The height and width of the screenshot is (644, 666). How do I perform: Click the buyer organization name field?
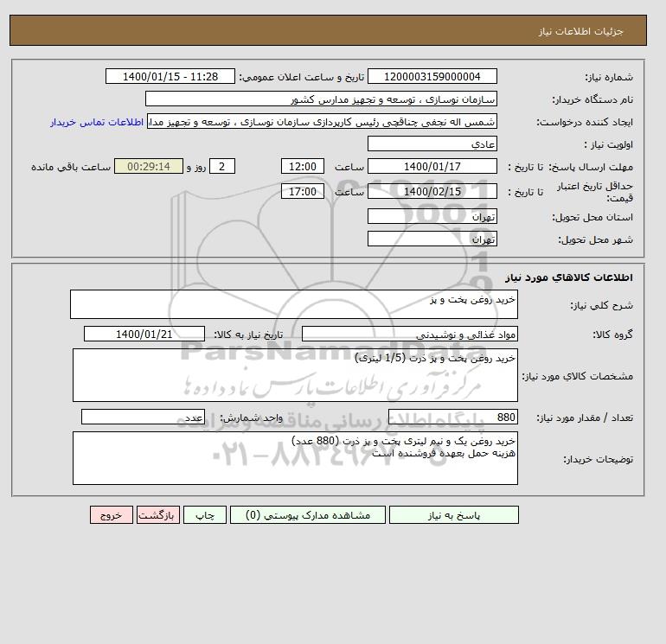[x=321, y=99]
